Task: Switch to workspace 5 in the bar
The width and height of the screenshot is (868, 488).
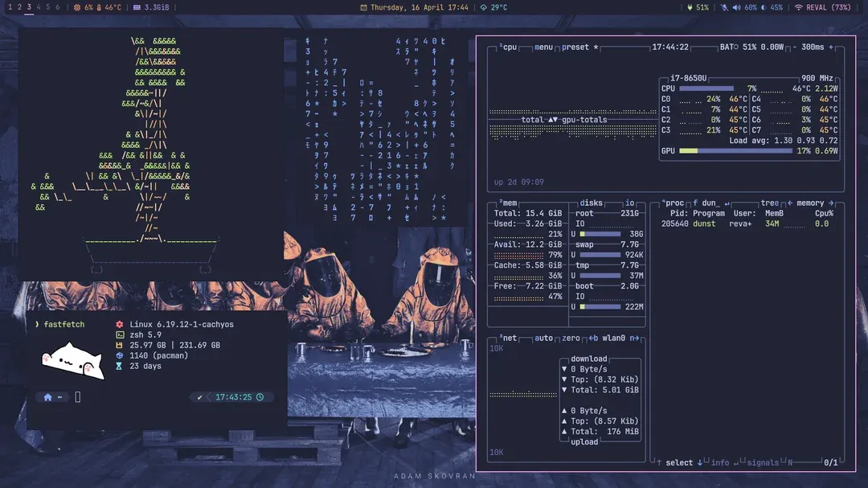Action: tap(47, 7)
